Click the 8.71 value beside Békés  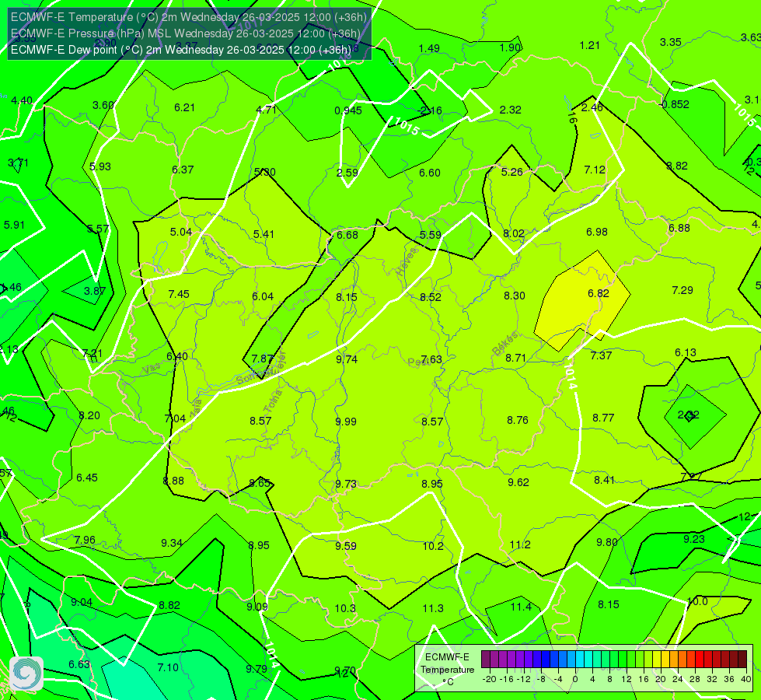click(x=515, y=358)
